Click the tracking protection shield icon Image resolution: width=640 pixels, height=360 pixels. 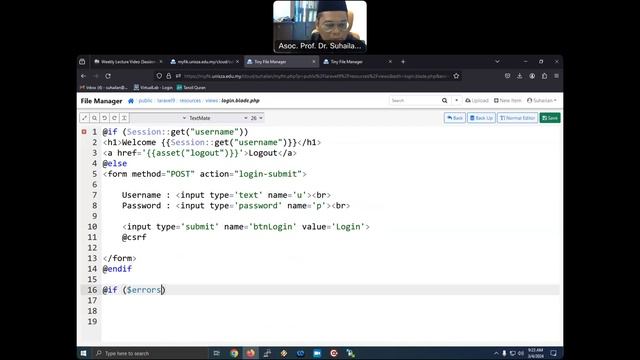[x=159, y=76]
